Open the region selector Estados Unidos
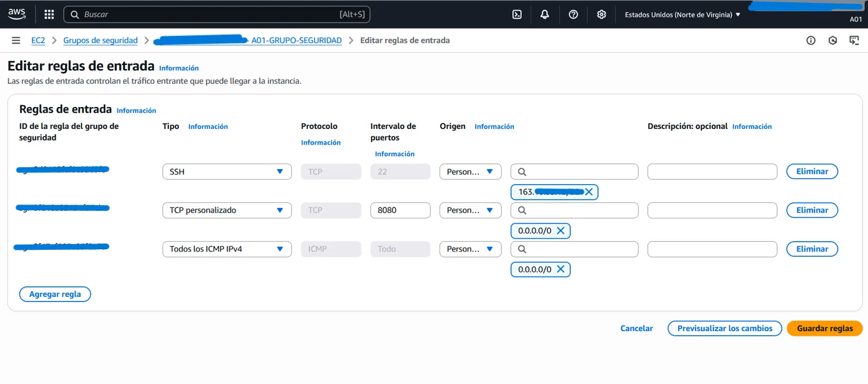Screen dimensions: 868x384 [682, 15]
